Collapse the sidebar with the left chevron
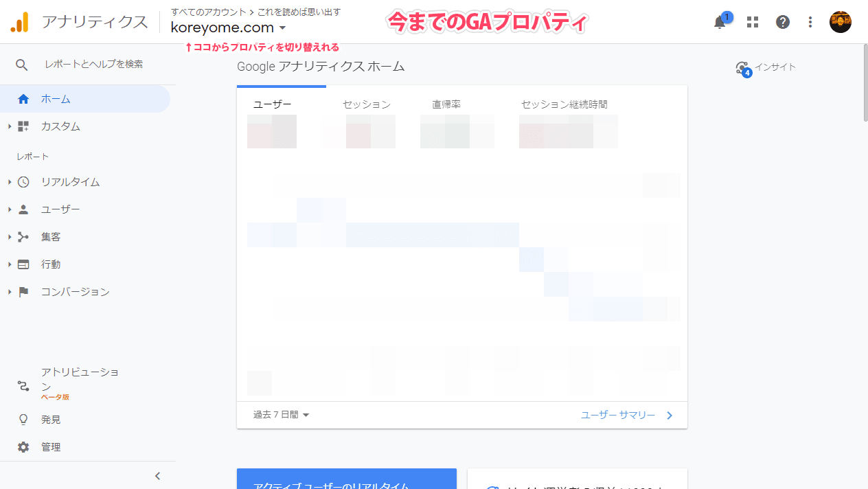 point(157,475)
